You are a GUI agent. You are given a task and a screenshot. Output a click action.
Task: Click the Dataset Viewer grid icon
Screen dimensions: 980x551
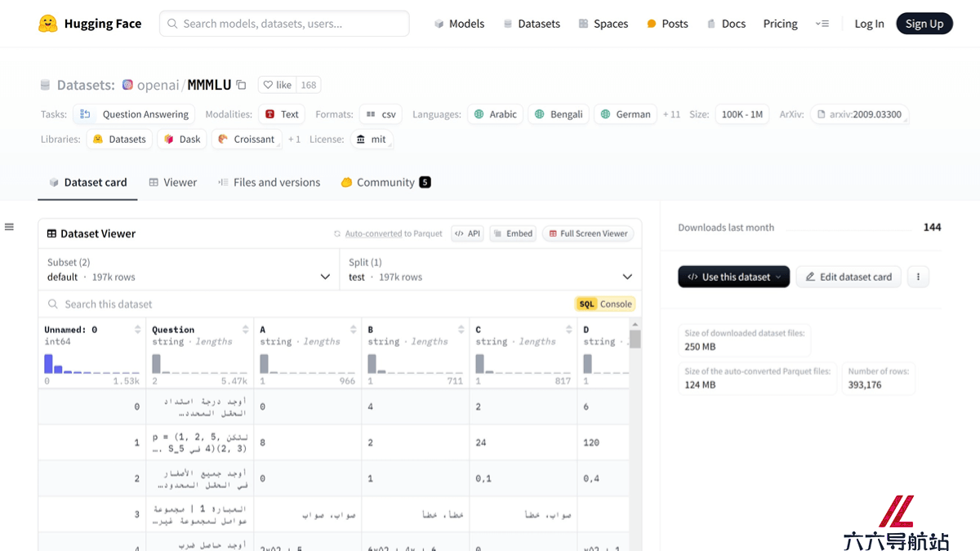pyautogui.click(x=52, y=233)
